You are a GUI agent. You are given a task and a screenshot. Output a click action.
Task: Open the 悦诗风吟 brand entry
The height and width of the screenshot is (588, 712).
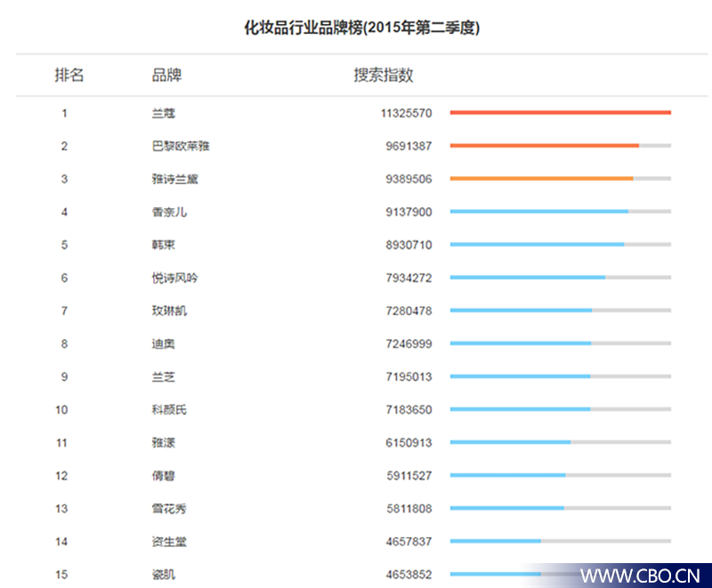pos(174,278)
